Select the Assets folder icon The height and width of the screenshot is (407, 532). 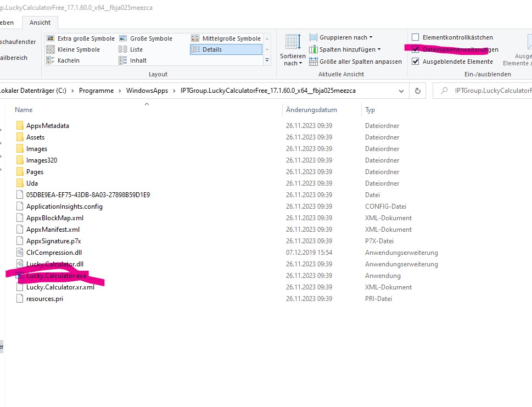click(20, 137)
